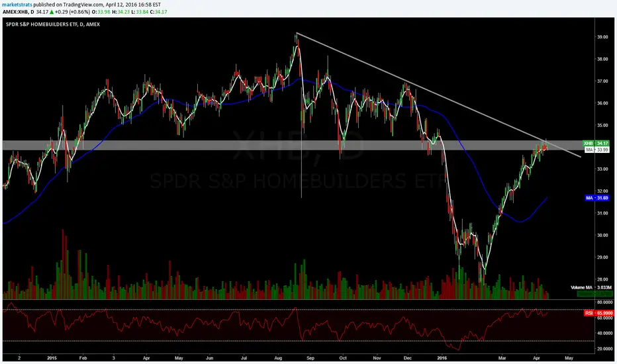Click the green XHB 34.17 price label

click(596, 143)
